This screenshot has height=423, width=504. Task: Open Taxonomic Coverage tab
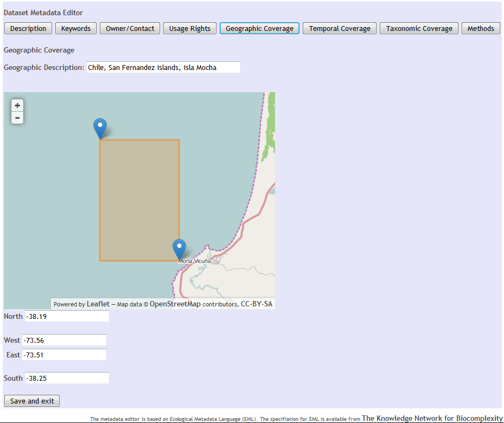pyautogui.click(x=419, y=28)
